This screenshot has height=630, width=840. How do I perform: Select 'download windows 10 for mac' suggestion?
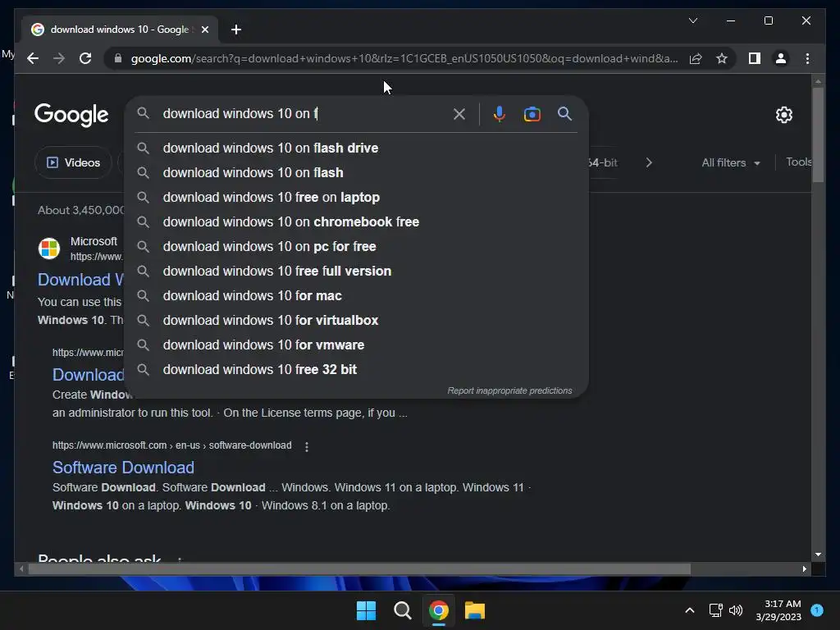point(356,295)
